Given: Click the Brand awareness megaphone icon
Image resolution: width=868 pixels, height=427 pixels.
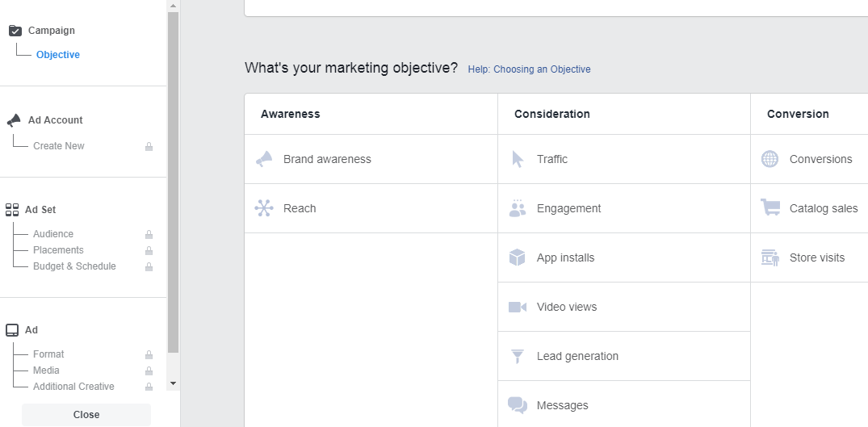Looking at the screenshot, I should (264, 159).
